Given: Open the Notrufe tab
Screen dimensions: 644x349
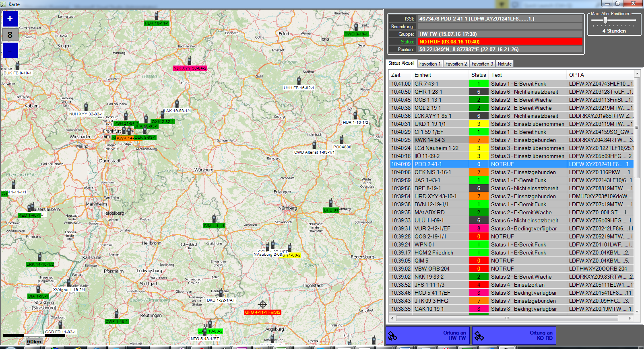Looking at the screenshot, I should 504,64.
